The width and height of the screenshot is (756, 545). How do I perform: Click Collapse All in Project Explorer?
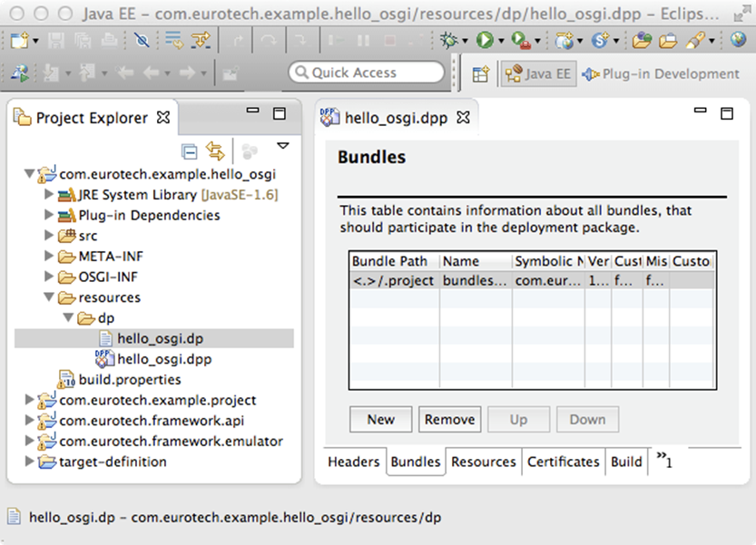click(x=190, y=151)
